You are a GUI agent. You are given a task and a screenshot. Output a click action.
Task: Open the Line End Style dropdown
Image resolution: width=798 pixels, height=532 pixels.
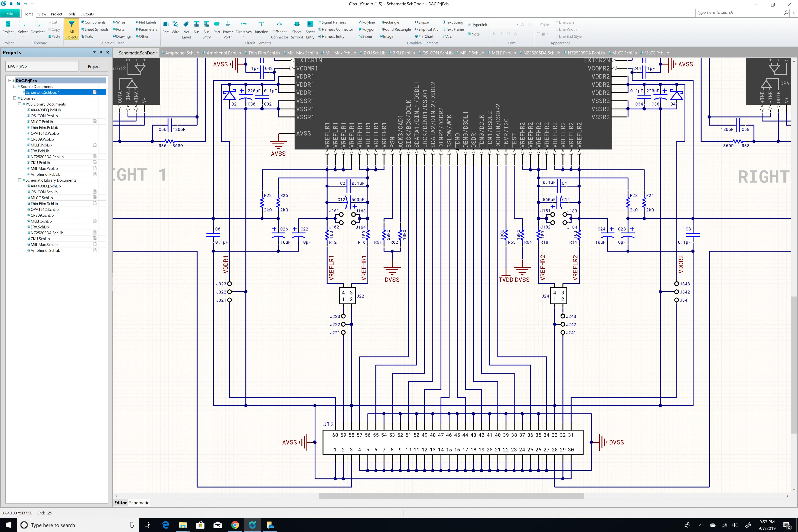[570, 36]
